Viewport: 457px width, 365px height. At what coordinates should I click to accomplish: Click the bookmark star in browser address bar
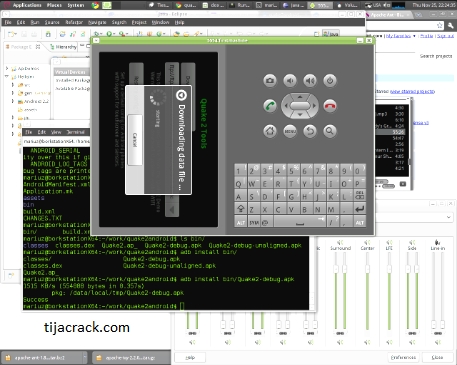(440, 25)
